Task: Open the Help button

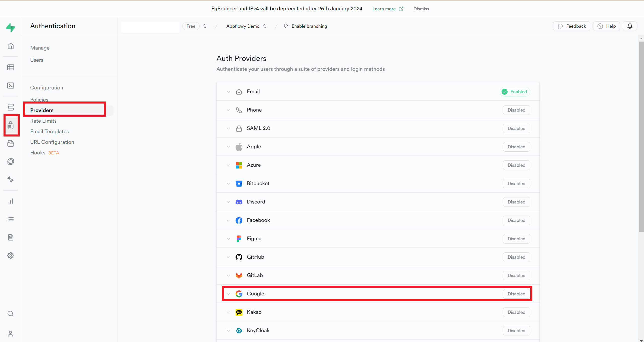Action: (606, 26)
